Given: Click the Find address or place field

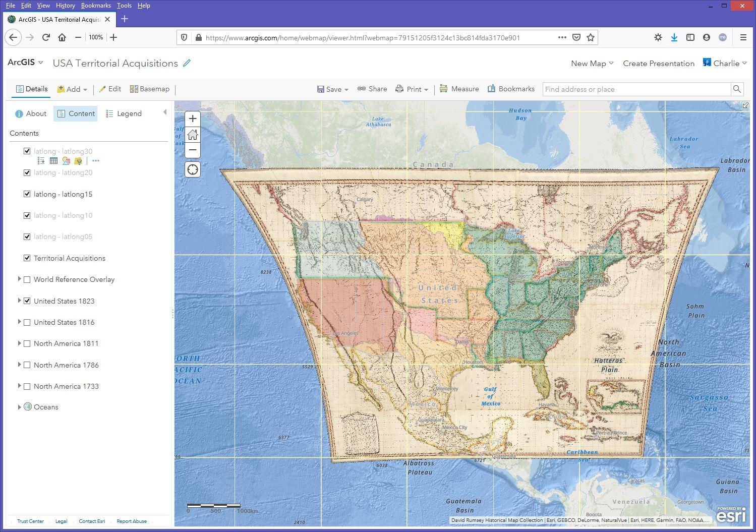Looking at the screenshot, I should click(636, 89).
